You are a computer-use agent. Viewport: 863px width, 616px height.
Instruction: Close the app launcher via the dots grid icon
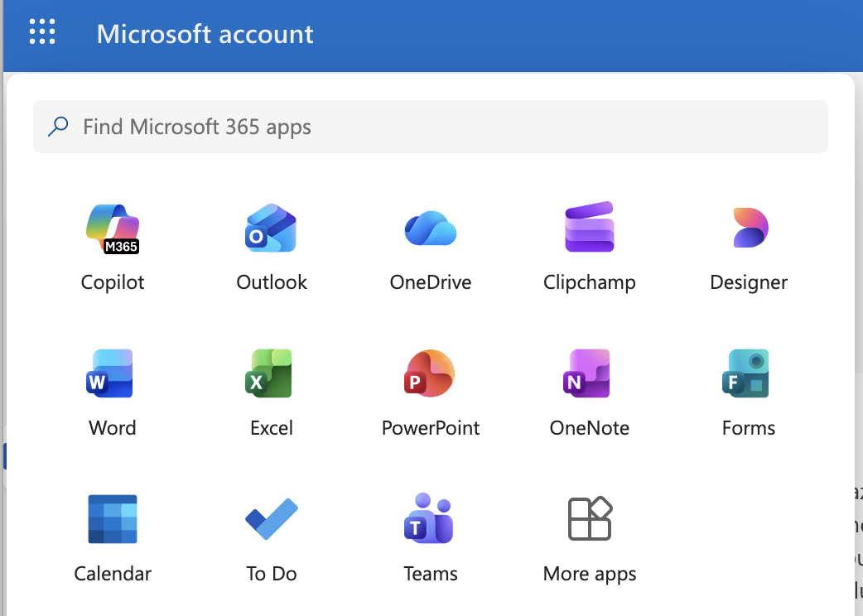(42, 31)
